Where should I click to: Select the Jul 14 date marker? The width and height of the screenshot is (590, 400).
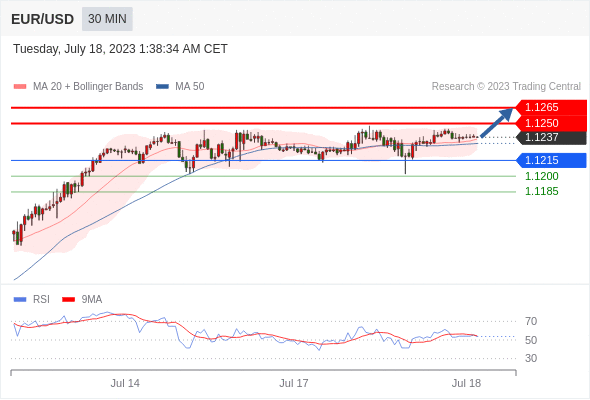[125, 383]
